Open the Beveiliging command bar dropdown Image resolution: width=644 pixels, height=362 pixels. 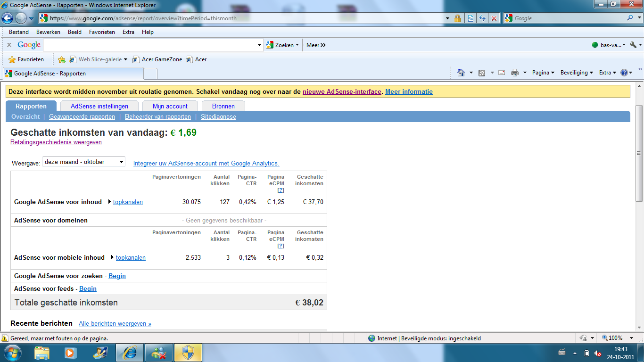coord(578,73)
